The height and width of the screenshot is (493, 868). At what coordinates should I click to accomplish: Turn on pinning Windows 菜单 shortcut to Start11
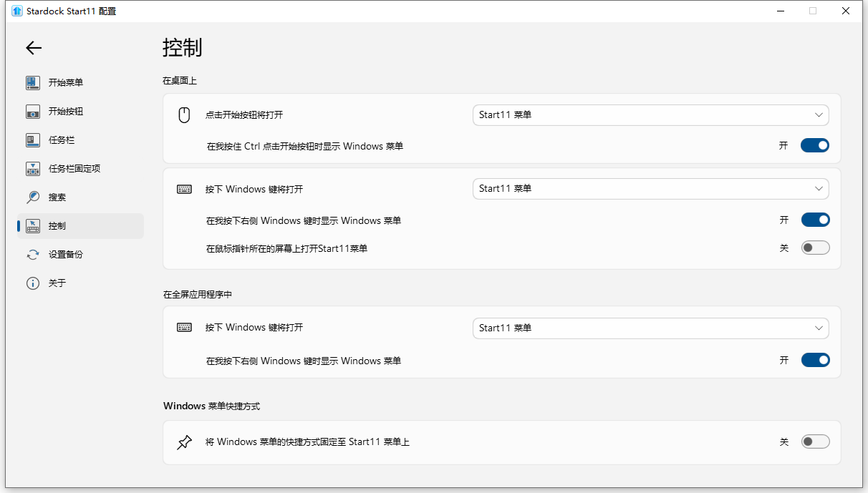pos(815,441)
